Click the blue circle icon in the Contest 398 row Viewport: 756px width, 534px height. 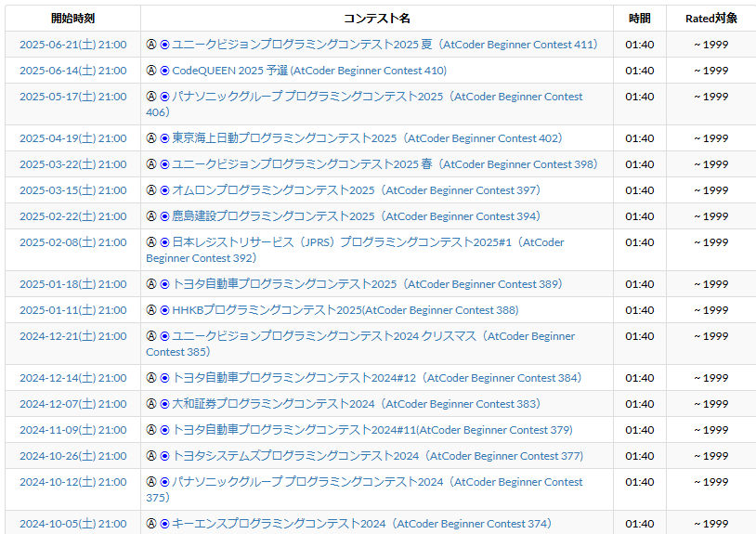point(164,164)
